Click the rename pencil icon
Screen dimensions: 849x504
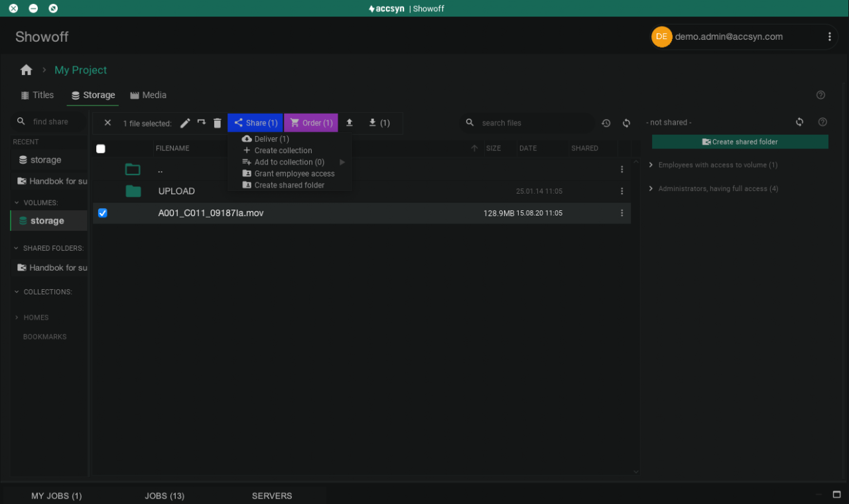point(185,123)
